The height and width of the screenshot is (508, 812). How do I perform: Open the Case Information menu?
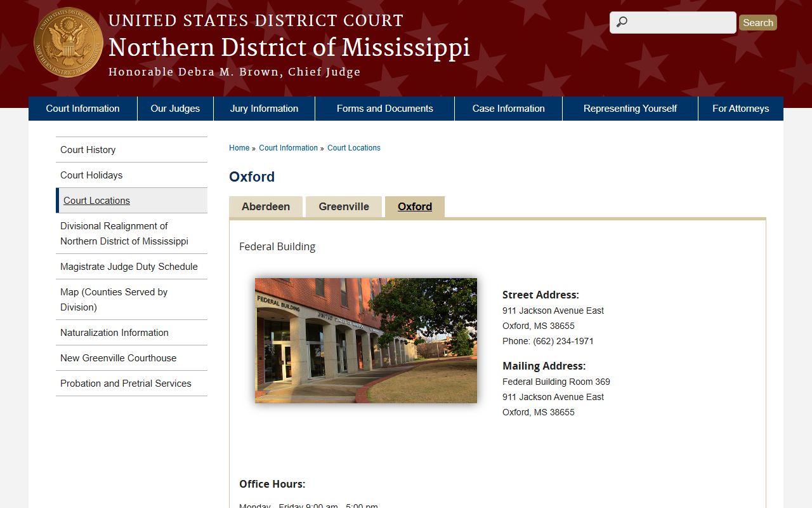[509, 109]
